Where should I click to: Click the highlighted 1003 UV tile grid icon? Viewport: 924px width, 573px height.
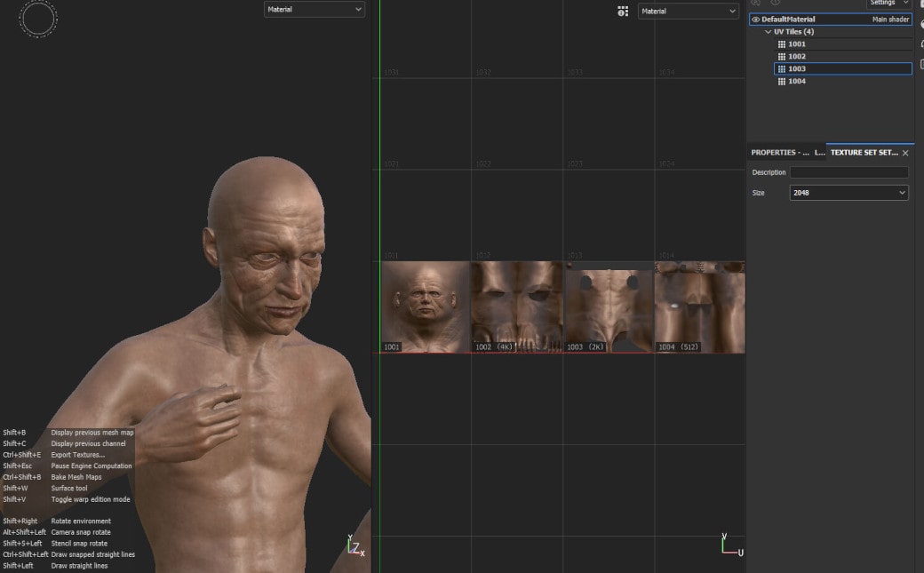click(782, 68)
